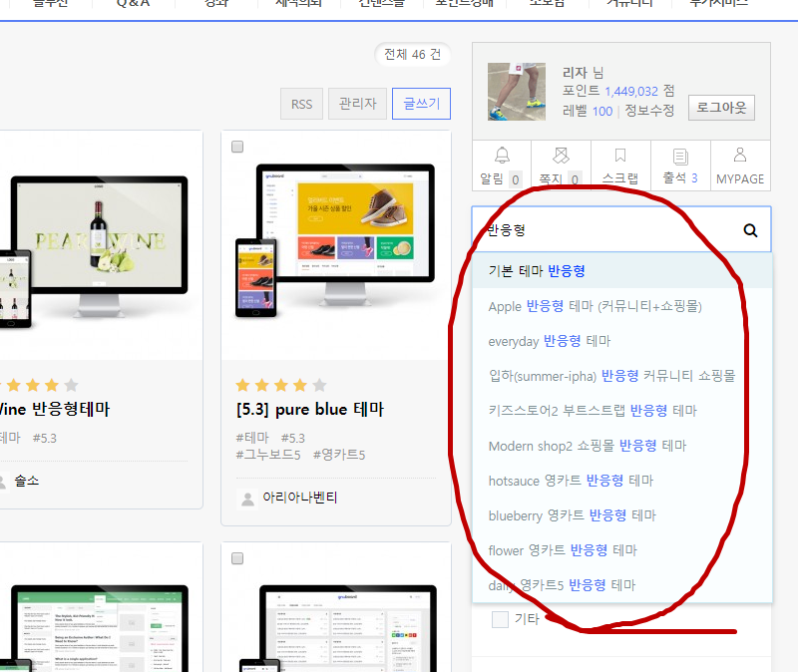Image resolution: width=798 pixels, height=672 pixels.
Task: Click the 글쓰기 write button
Action: [x=421, y=104]
